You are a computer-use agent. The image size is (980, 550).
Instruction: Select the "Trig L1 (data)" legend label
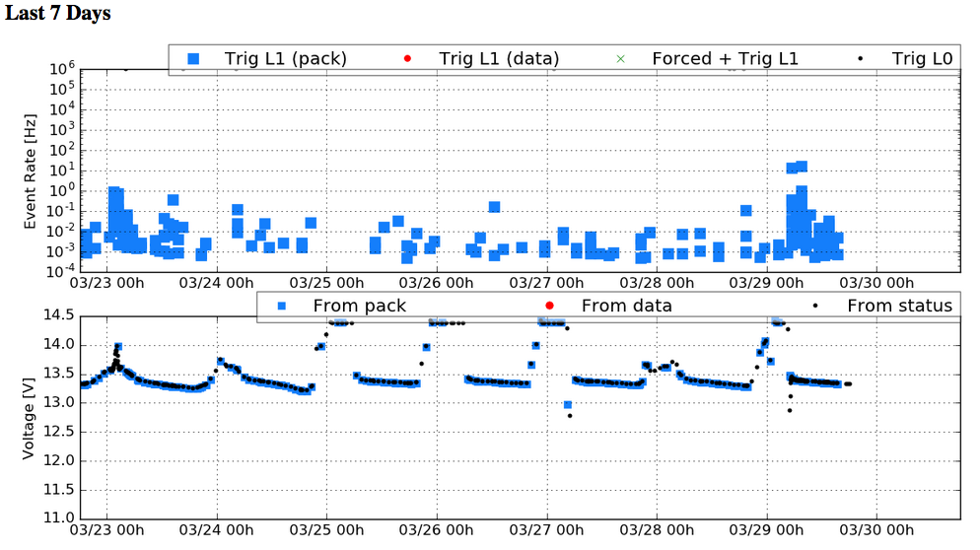tap(499, 59)
